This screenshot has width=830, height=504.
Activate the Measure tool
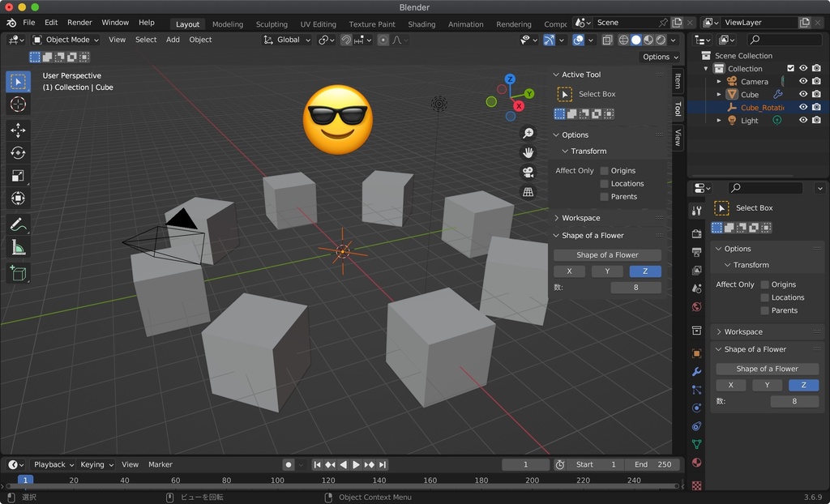point(18,247)
